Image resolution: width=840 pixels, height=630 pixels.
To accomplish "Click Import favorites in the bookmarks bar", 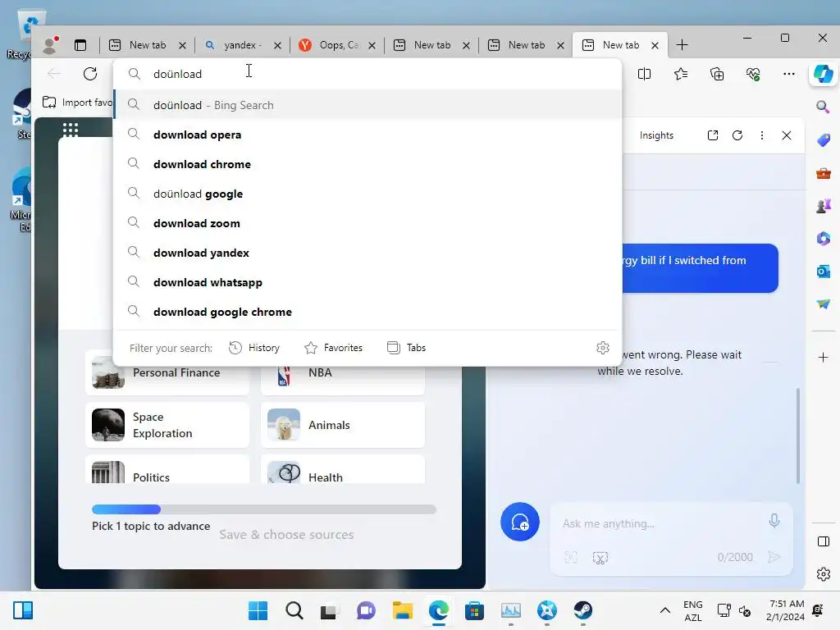I will pos(78,103).
